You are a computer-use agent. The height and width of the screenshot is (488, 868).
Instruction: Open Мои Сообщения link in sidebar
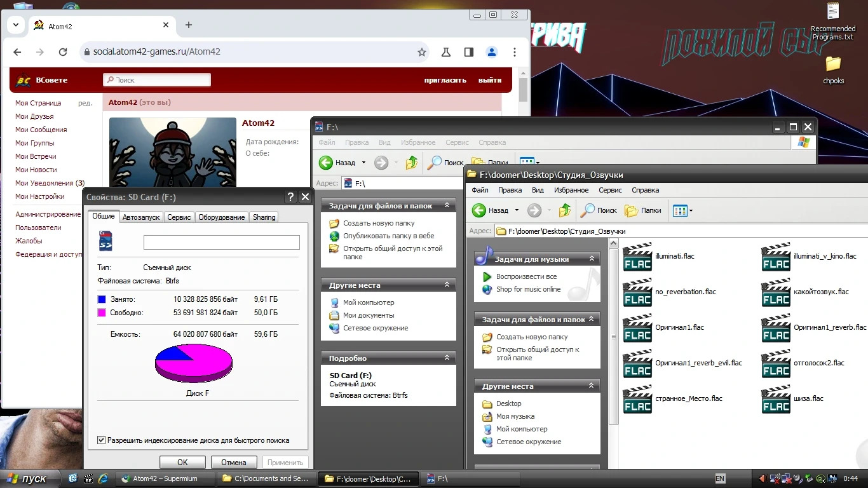(x=41, y=130)
